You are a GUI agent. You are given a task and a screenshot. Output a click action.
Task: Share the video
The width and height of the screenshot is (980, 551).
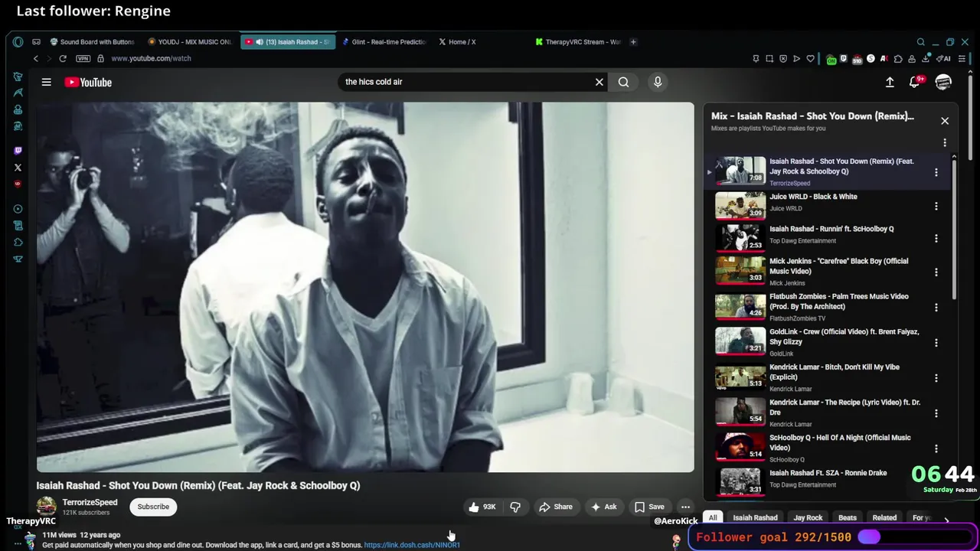[x=556, y=507]
